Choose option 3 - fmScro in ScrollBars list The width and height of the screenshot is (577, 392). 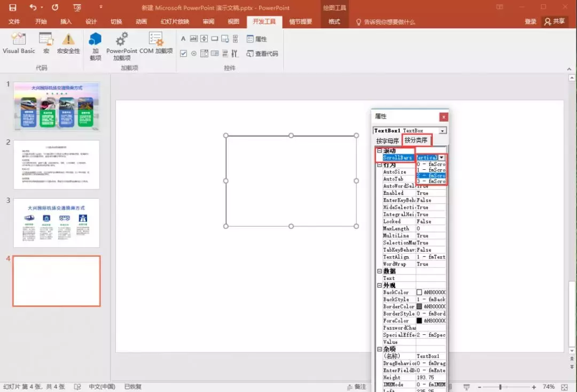click(x=431, y=181)
